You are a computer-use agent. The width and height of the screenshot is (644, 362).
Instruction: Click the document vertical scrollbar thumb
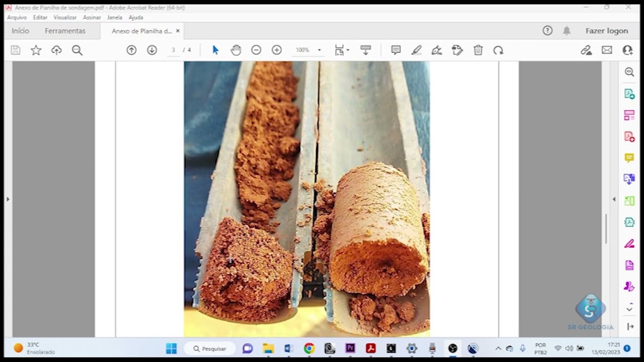click(x=606, y=229)
